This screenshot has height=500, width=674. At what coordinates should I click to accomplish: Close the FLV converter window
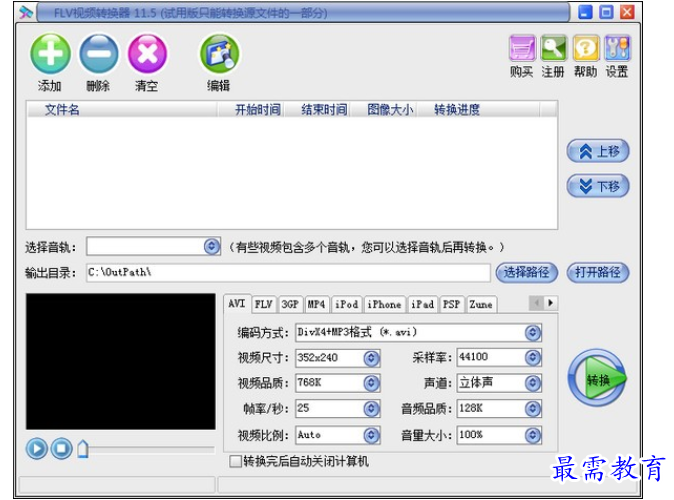click(627, 12)
